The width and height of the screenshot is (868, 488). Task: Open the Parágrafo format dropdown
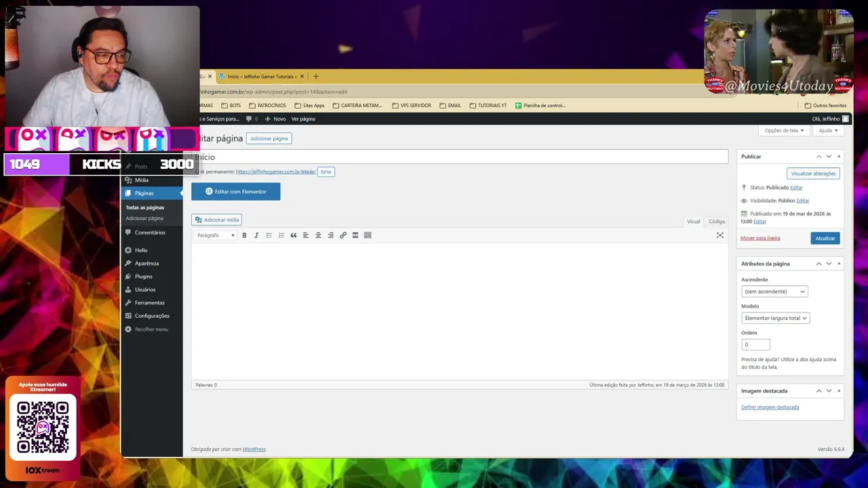216,235
